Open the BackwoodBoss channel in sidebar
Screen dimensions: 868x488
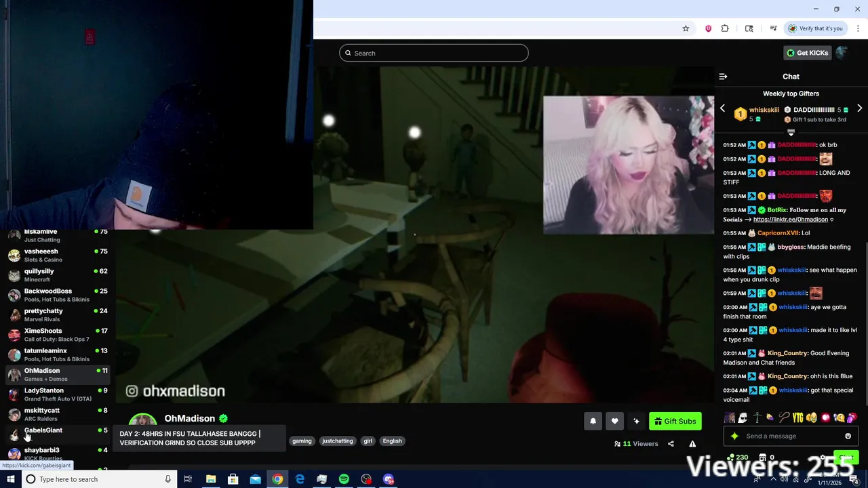[x=57, y=295]
